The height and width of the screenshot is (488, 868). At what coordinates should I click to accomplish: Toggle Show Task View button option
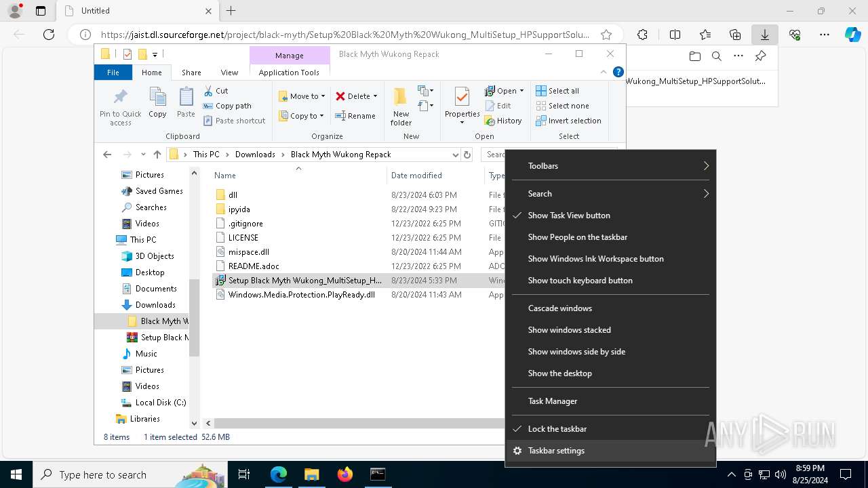[610, 216]
